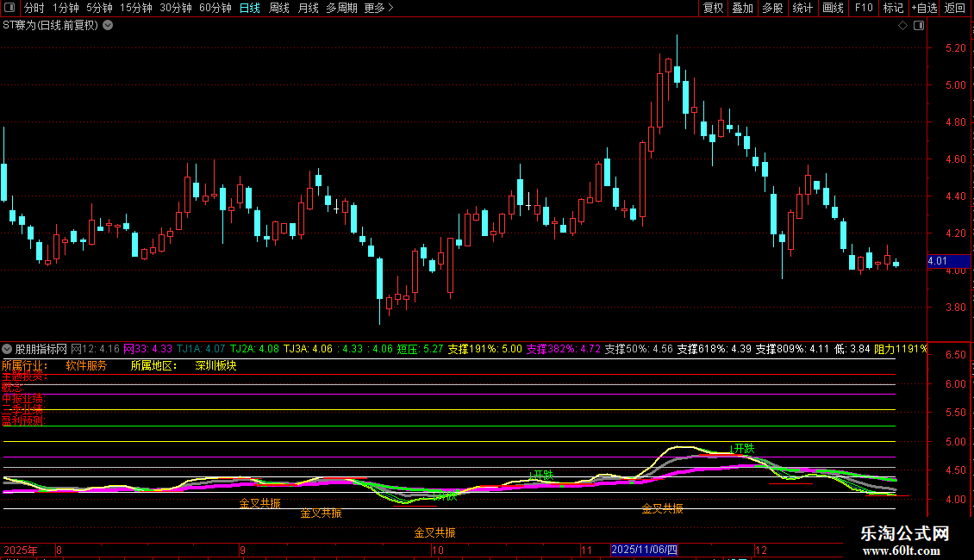Click the 2025/11/06 date marker on timeline
Image resolution: width=974 pixels, height=560 pixels.
[645, 550]
